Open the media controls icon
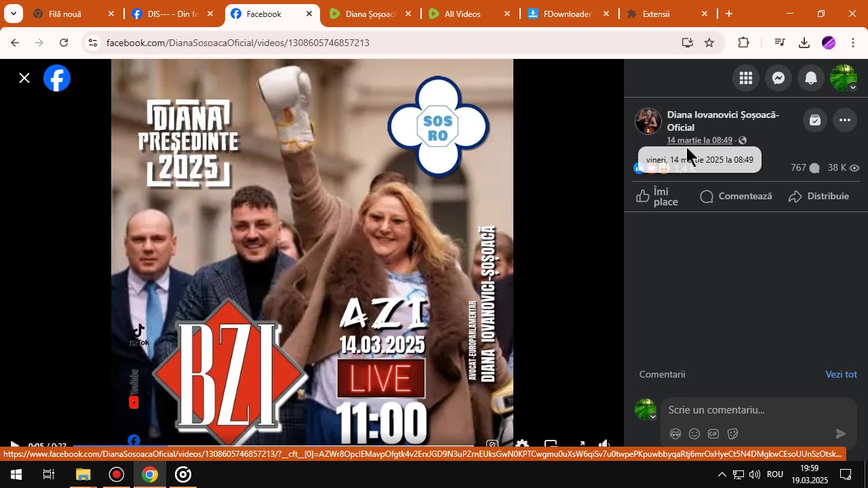 click(780, 43)
